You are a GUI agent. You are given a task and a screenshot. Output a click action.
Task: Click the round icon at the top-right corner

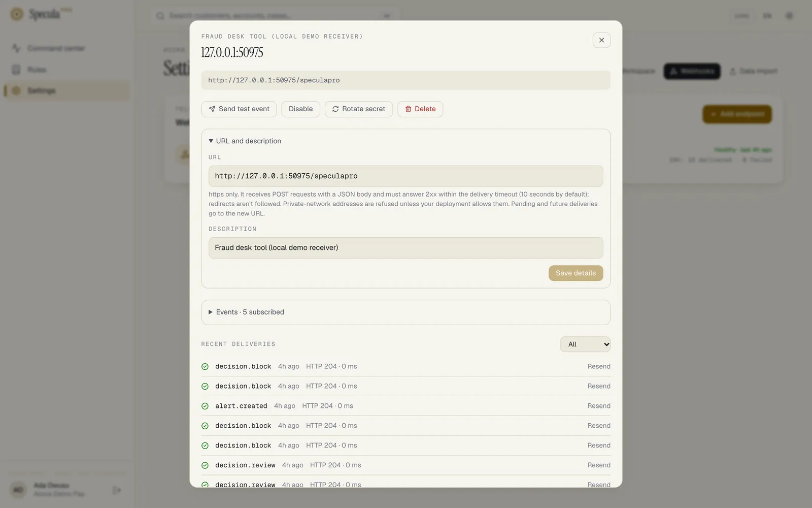pos(789,16)
